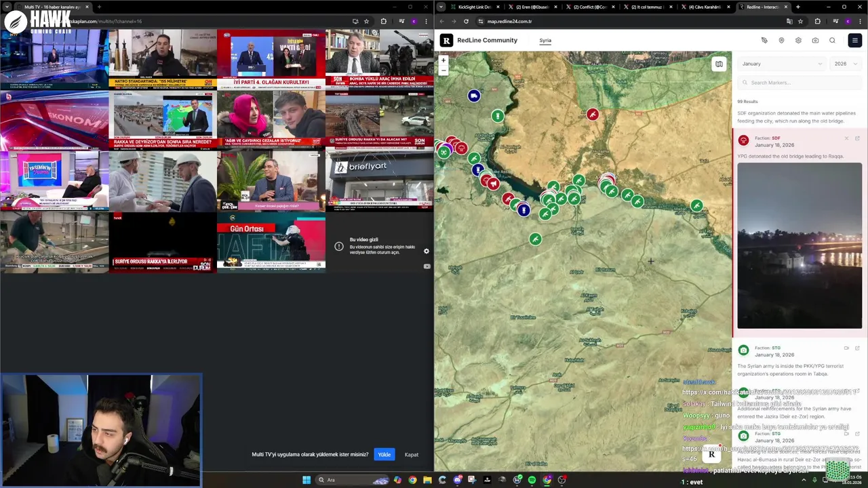Click the Yükle install button

(384, 455)
